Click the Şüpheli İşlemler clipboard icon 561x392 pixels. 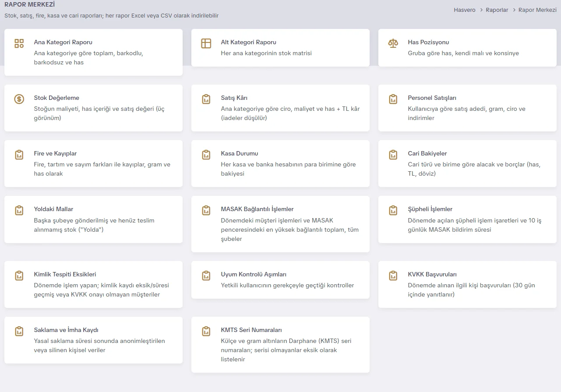point(393,210)
